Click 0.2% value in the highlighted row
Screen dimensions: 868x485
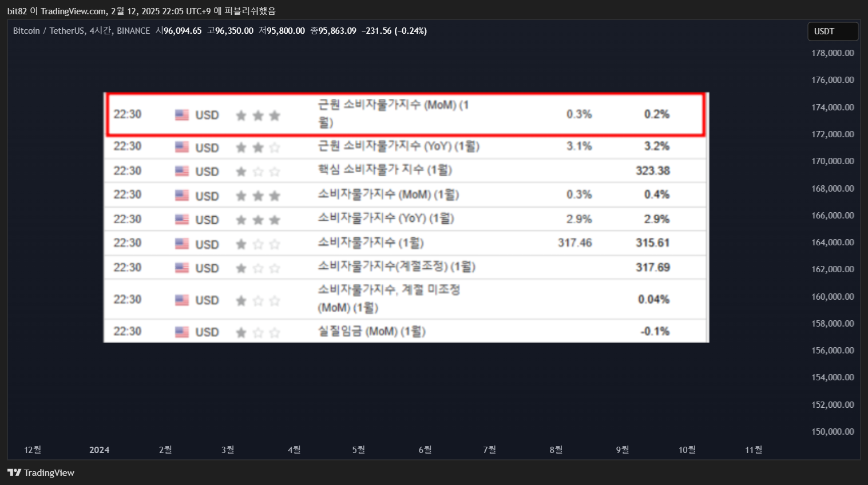tap(657, 114)
